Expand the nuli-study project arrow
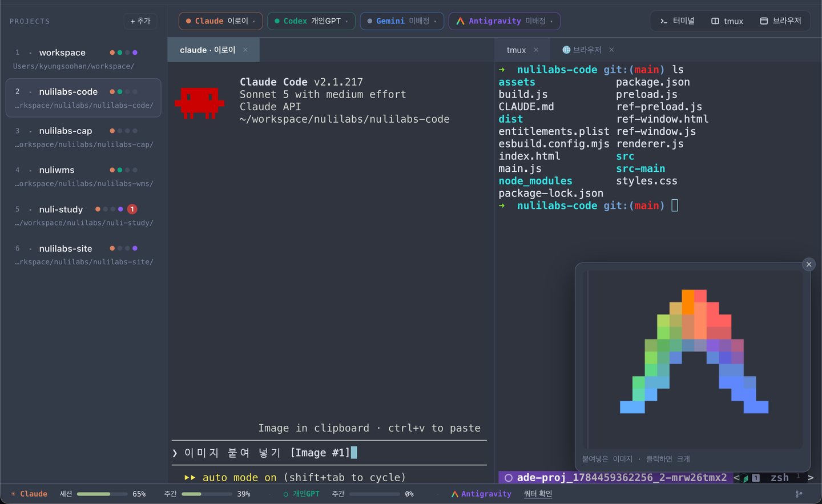 pyautogui.click(x=30, y=209)
